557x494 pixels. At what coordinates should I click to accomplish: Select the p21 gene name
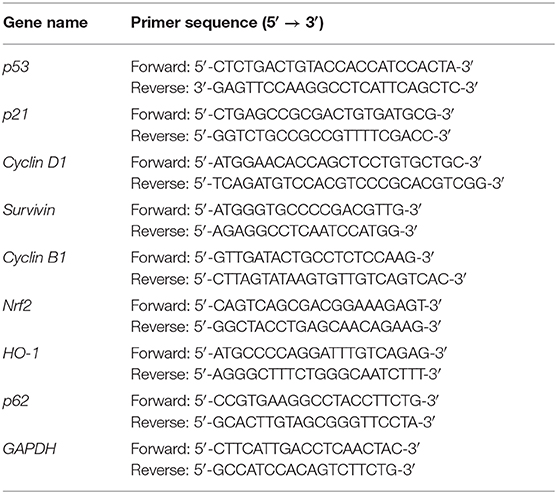coord(16,115)
